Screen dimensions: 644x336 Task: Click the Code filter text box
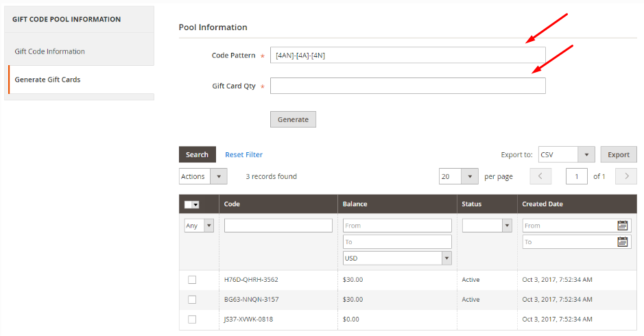point(278,226)
